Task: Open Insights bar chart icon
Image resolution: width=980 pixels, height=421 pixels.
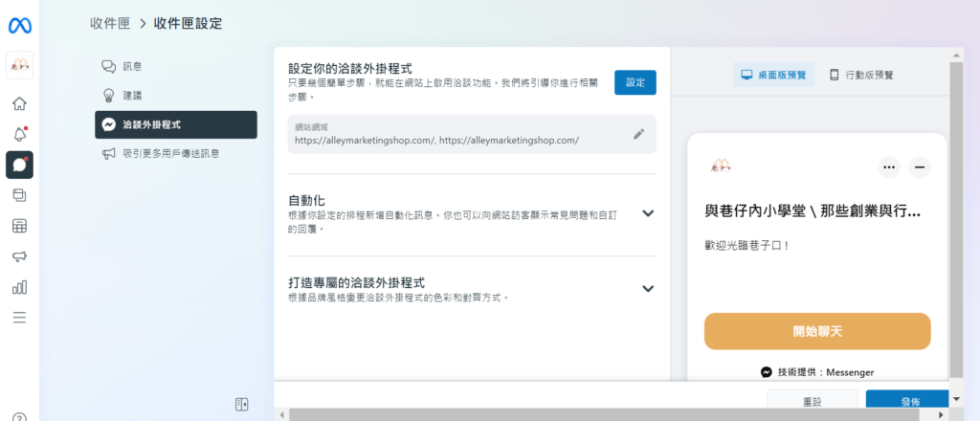Action: point(19,287)
